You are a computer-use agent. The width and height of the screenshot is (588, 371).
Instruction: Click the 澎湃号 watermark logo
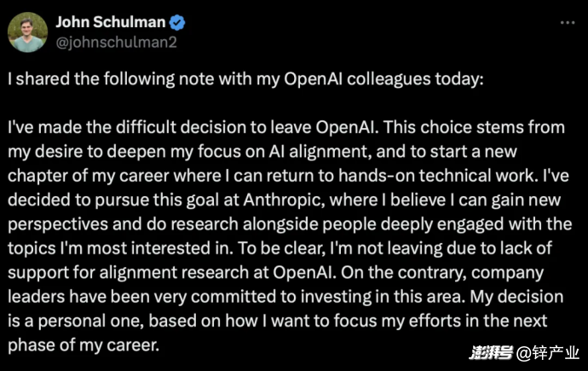491,352
